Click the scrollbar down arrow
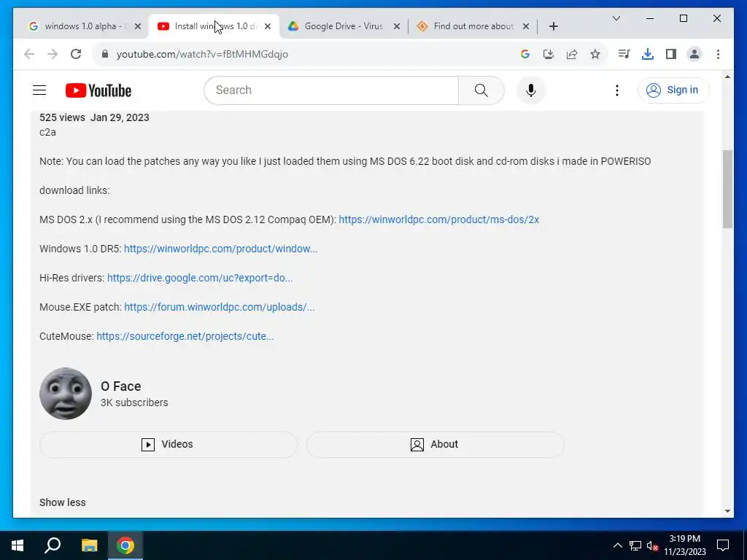This screenshot has height=560, width=747. pos(727,511)
